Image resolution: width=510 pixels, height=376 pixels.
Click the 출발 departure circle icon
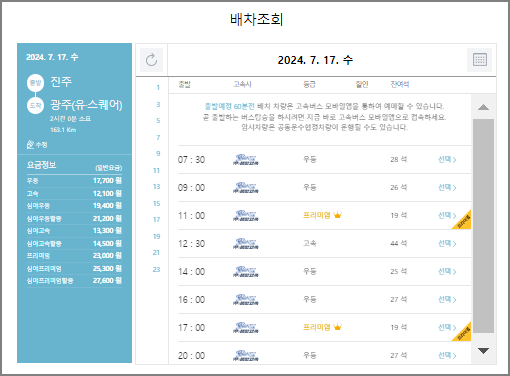pos(35,82)
